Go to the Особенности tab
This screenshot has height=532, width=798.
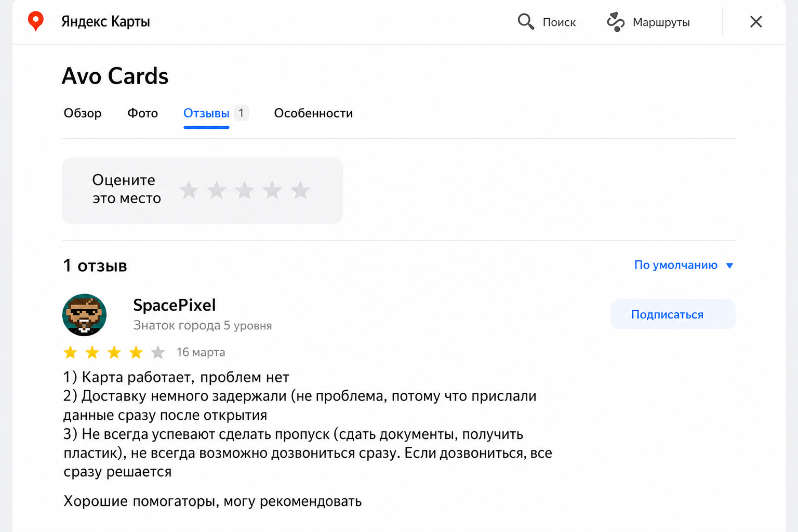coord(313,113)
